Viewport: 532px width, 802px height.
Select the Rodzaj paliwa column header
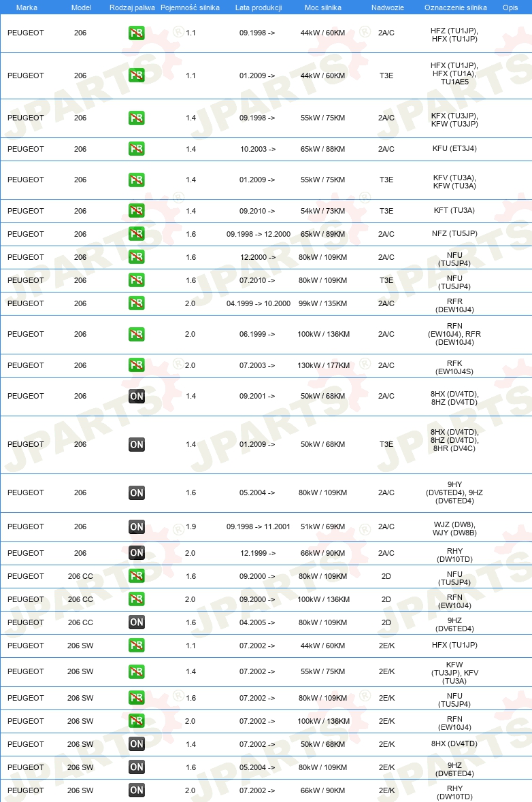132,7
